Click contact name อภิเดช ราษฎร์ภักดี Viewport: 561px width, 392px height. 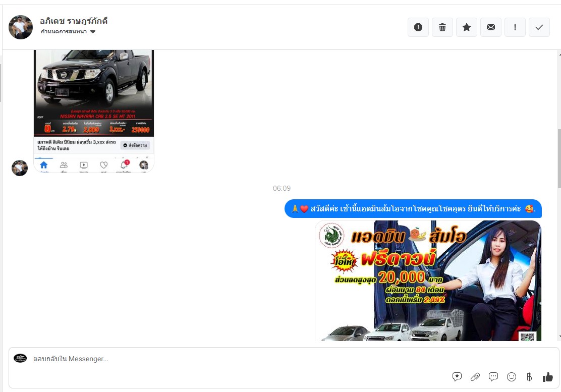pyautogui.click(x=74, y=21)
